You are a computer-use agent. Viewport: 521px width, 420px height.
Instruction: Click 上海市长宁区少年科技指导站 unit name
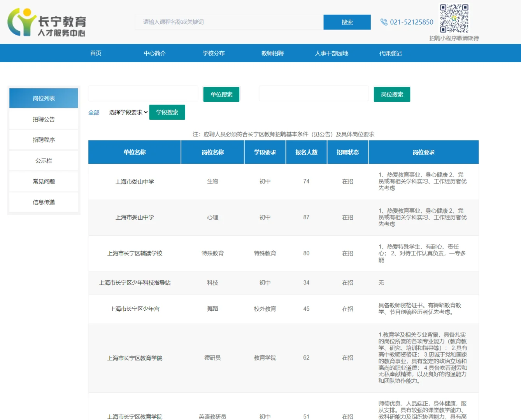click(x=135, y=283)
